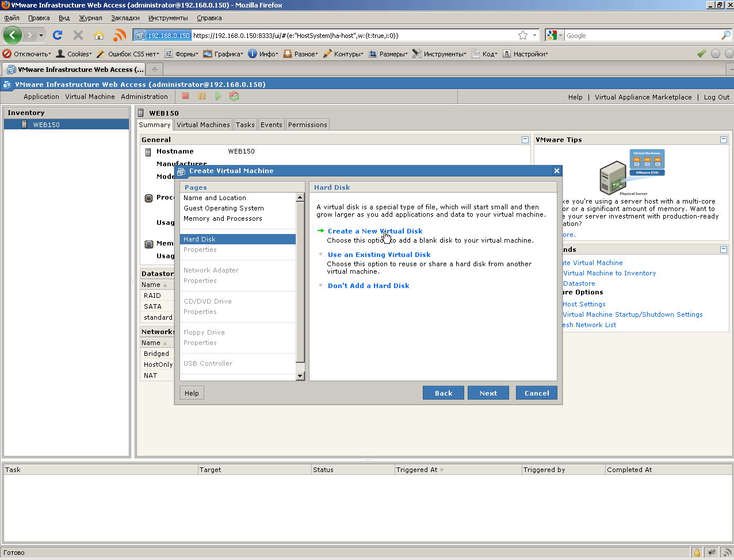Image resolution: width=734 pixels, height=560 pixels.
Task: Open the Код toolbar dropdown
Action: point(484,53)
